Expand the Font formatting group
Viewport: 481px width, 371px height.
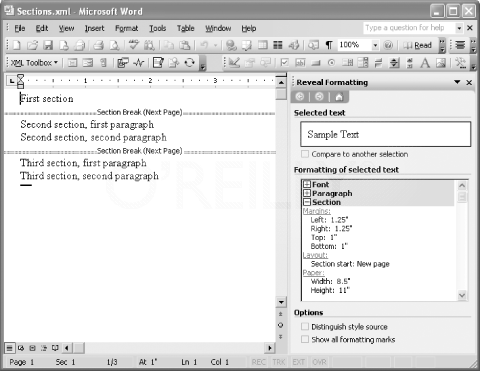[307, 184]
